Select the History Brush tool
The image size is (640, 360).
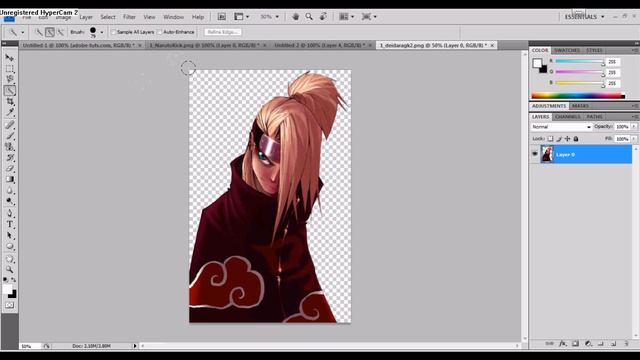(9, 158)
